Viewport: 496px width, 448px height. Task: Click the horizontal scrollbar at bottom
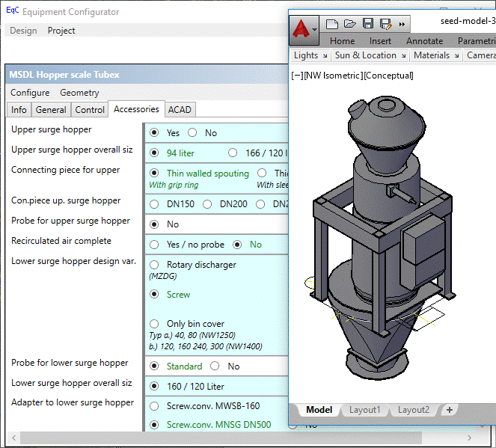pos(150,438)
